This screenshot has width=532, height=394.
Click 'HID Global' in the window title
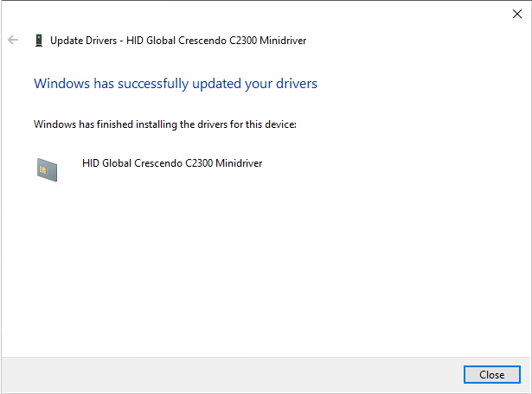pyautogui.click(x=151, y=41)
